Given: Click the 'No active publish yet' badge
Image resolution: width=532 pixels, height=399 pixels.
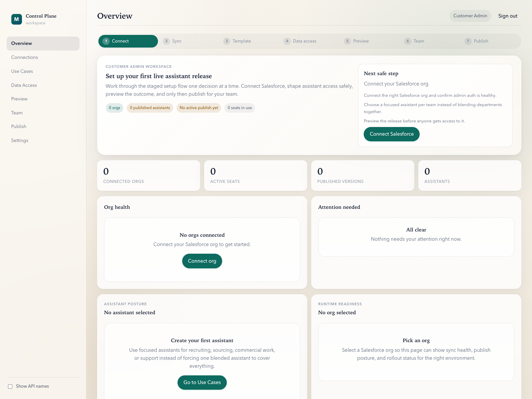Looking at the screenshot, I should pos(199,108).
